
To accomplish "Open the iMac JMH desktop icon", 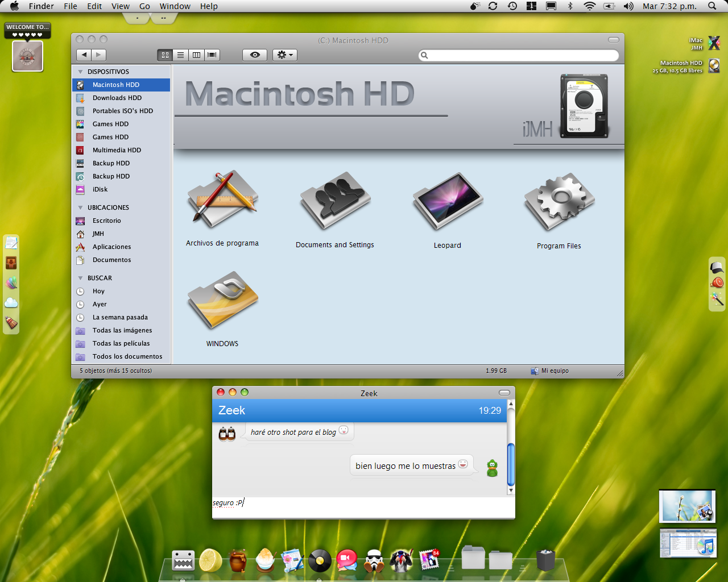I will coord(714,43).
